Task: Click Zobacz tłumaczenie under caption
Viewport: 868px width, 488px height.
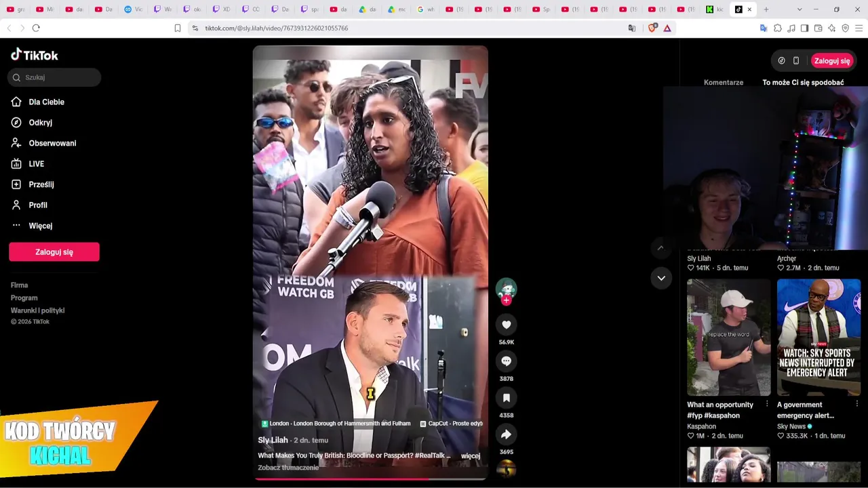Action: pyautogui.click(x=288, y=468)
